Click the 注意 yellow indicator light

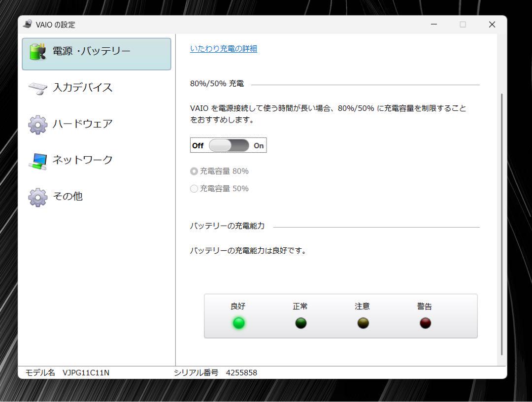[x=363, y=323]
